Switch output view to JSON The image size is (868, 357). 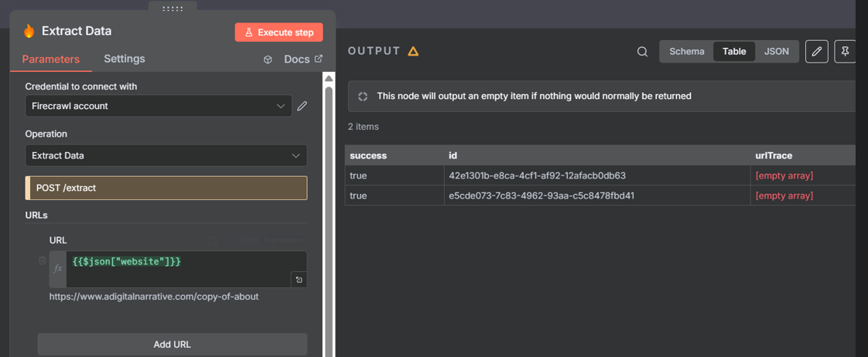click(x=776, y=52)
